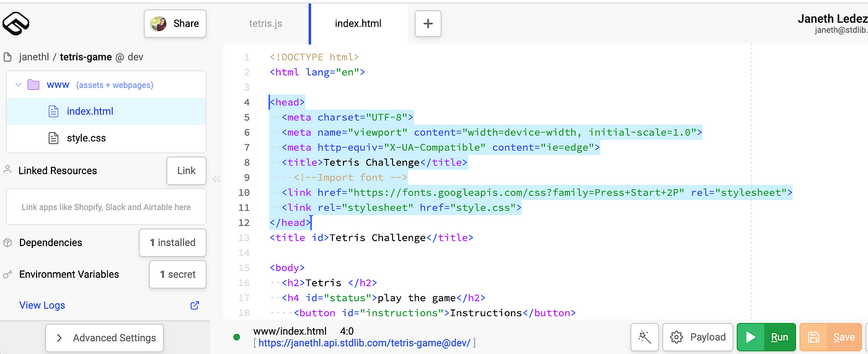
Task: Click the fonts.googleapis.com link line
Action: [537, 192]
